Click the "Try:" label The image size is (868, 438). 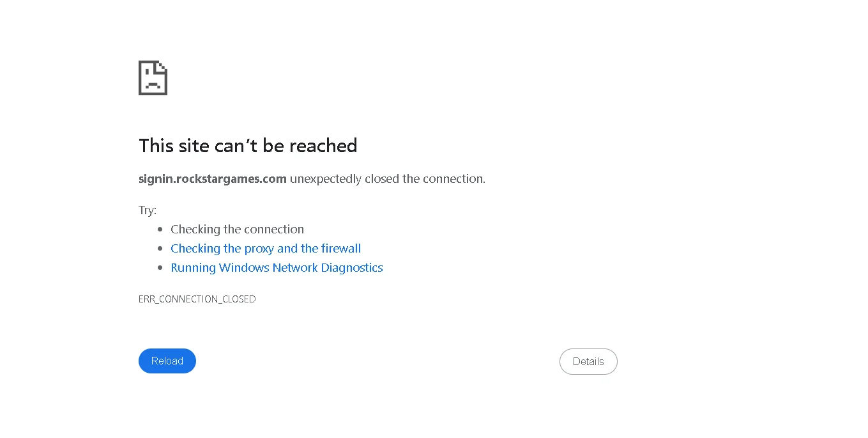coord(148,210)
